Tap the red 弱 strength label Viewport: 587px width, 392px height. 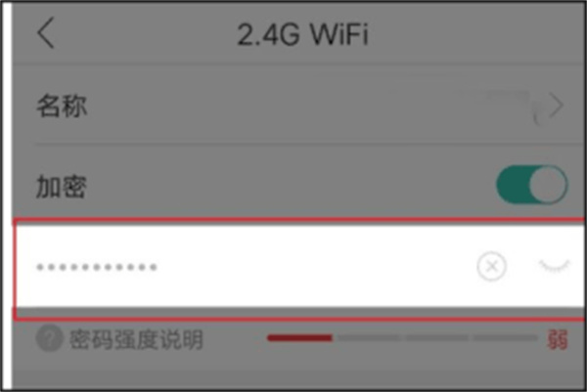pos(558,339)
